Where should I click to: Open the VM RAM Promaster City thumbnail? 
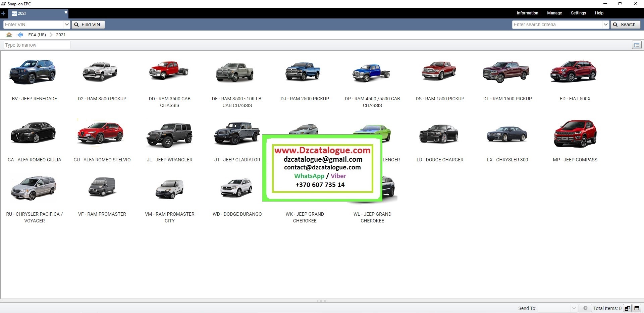point(170,189)
